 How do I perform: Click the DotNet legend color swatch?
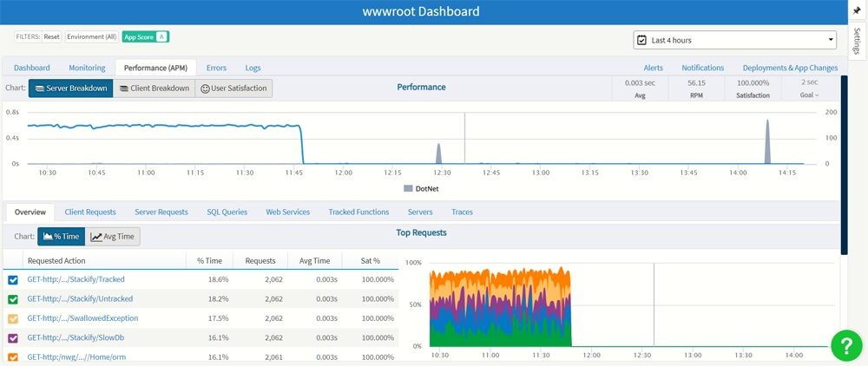409,187
